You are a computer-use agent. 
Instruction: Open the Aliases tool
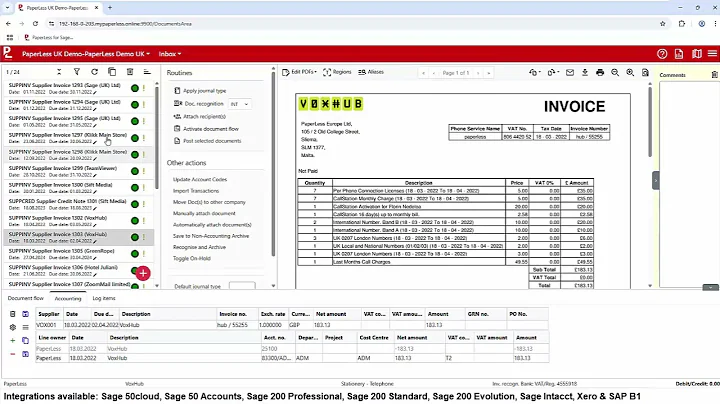pos(371,72)
